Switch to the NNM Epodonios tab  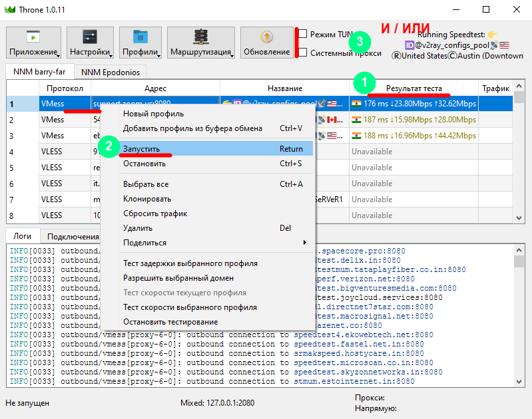(111, 72)
